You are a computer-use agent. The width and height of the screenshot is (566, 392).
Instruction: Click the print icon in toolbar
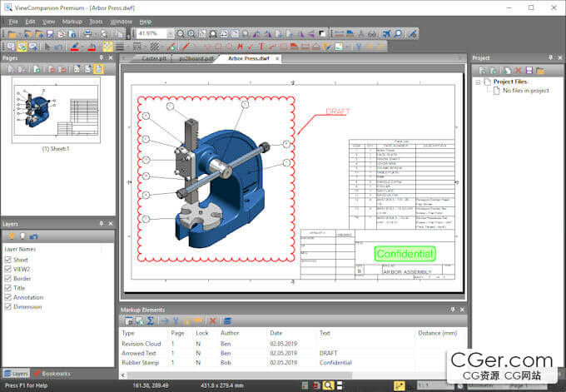[x=87, y=34]
